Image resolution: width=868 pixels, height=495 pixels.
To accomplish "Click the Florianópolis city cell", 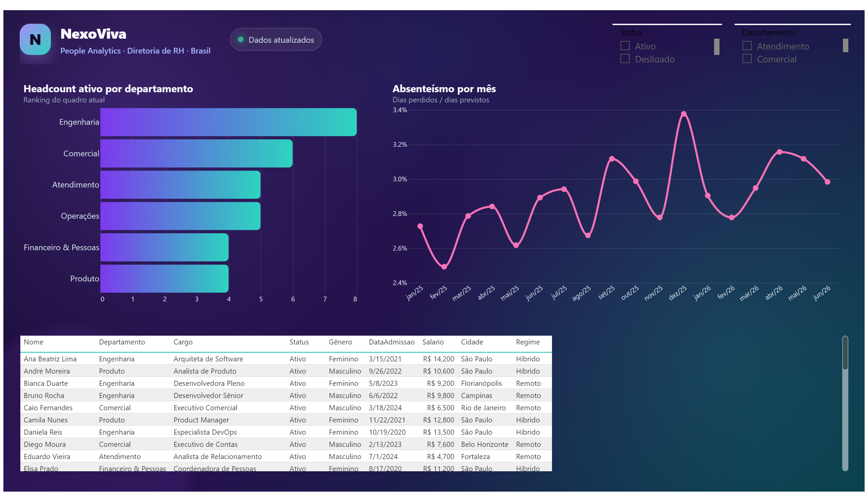I will pos(481,383).
